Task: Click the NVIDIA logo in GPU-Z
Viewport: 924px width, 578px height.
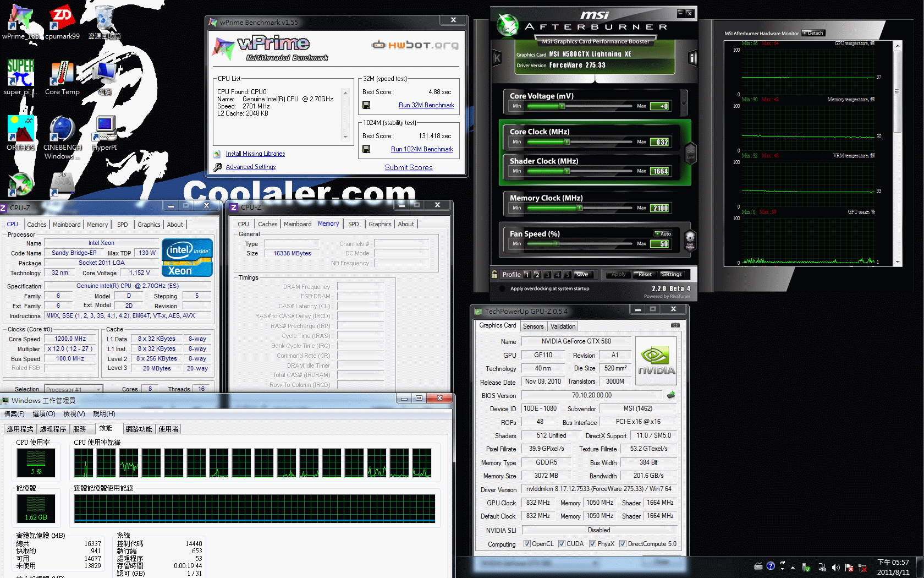Action: [x=656, y=361]
